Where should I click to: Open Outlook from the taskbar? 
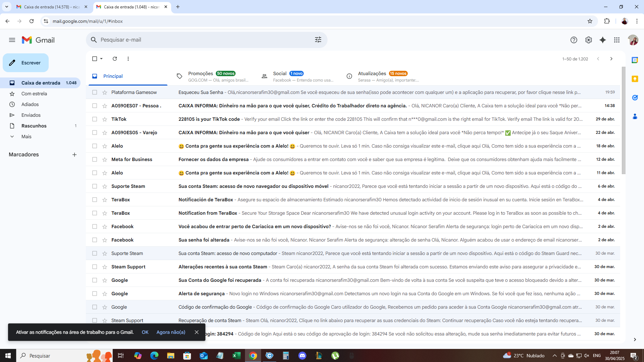(204, 356)
